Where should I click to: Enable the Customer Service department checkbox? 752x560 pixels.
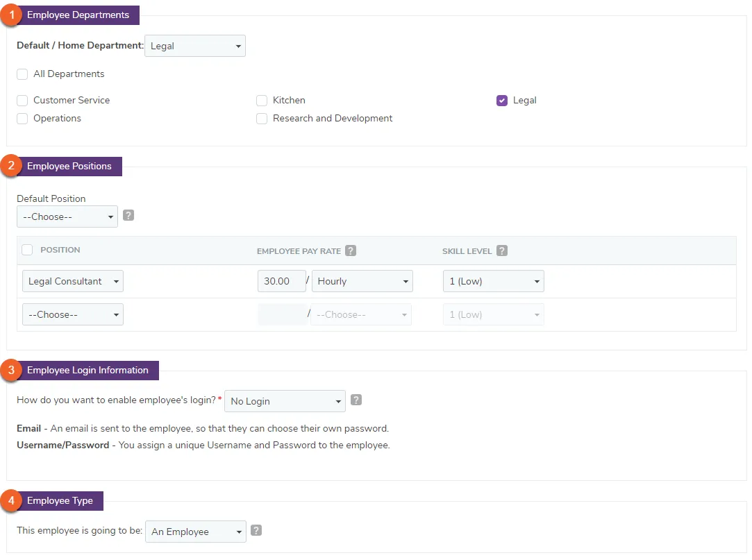[x=22, y=101]
